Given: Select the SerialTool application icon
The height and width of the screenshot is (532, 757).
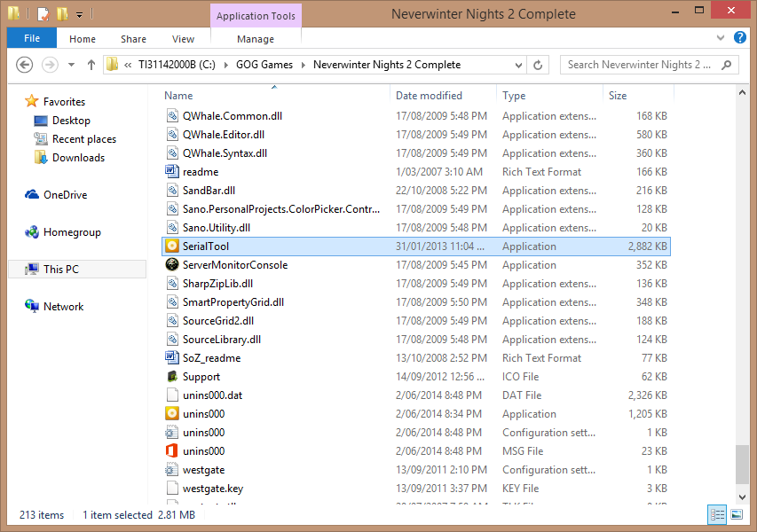Looking at the screenshot, I should coord(172,246).
